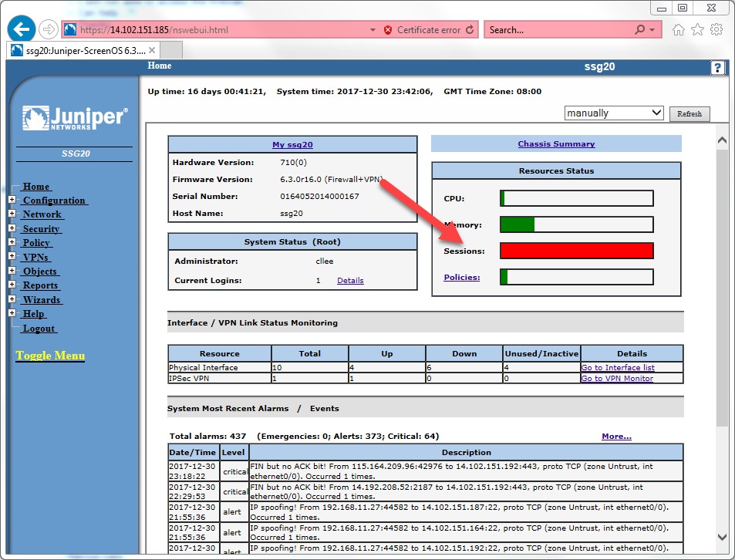Image resolution: width=735 pixels, height=560 pixels.
Task: Open the Policy menu item
Action: pos(36,242)
